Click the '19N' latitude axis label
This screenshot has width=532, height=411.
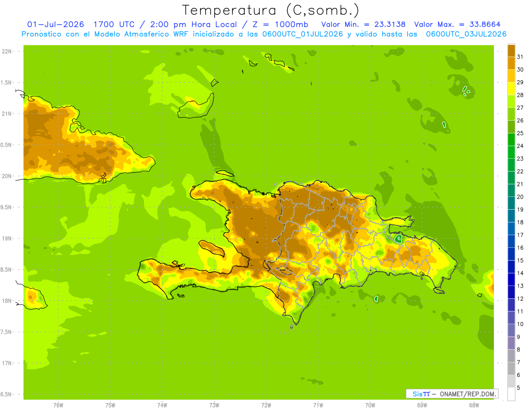click(x=7, y=239)
